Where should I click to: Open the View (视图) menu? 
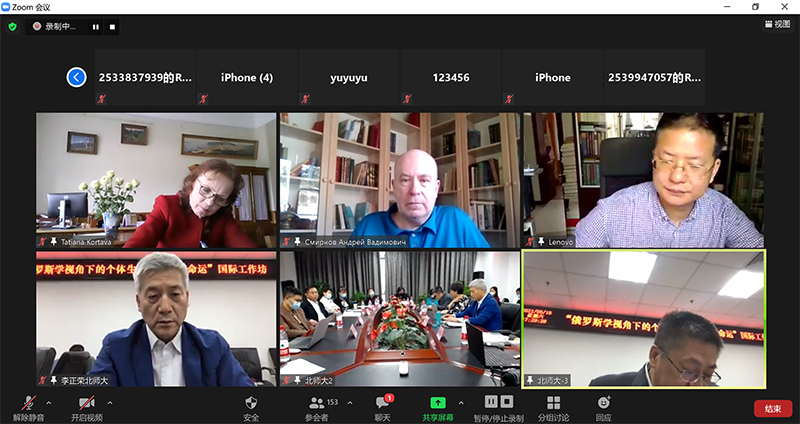point(775,24)
